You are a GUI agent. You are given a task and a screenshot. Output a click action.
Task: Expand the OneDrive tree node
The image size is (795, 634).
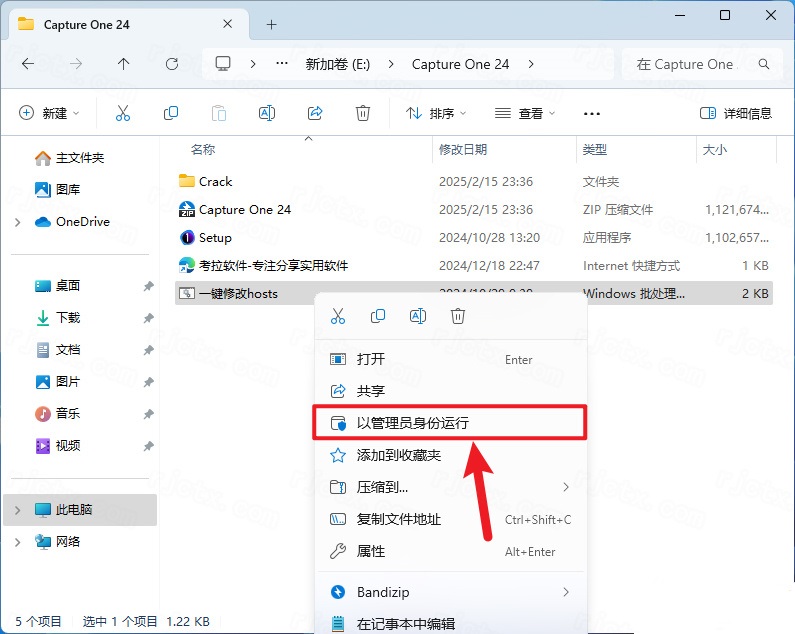[x=17, y=222]
